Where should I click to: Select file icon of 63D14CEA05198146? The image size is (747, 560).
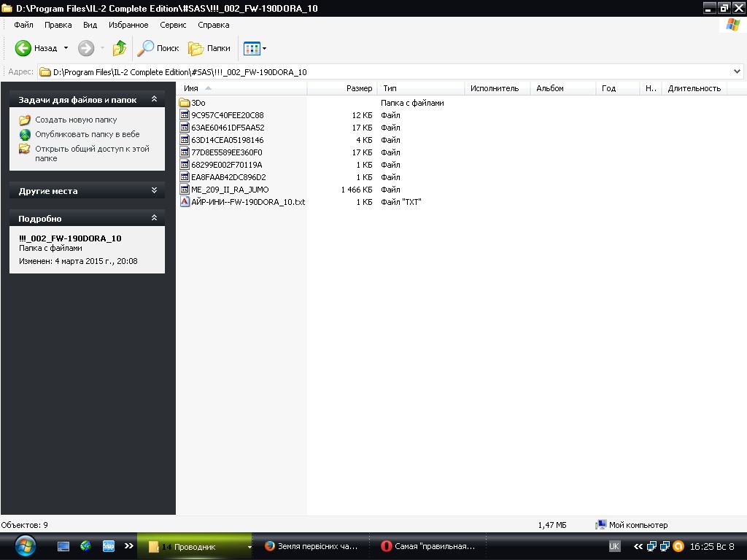pyautogui.click(x=185, y=139)
